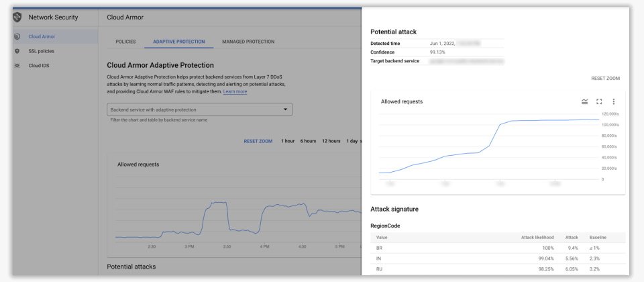The image size is (644, 282).
Task: Click the 99.04% attack likelihood value
Action: click(545, 258)
